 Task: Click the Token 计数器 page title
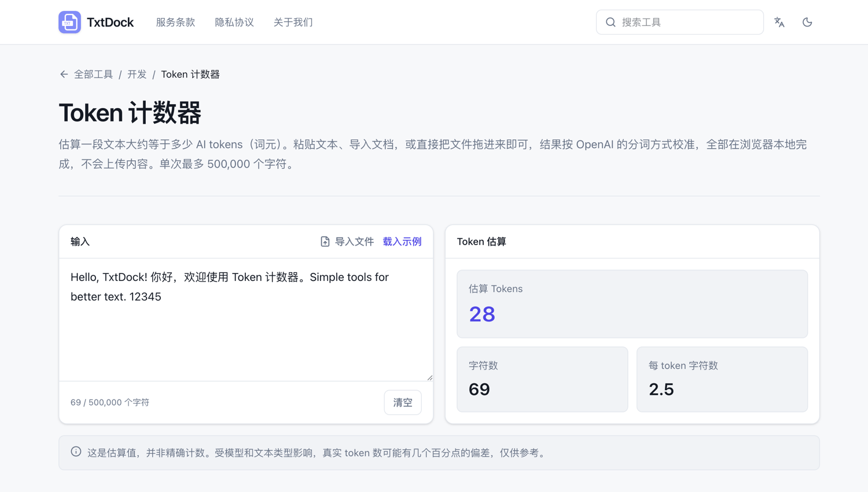tap(130, 112)
